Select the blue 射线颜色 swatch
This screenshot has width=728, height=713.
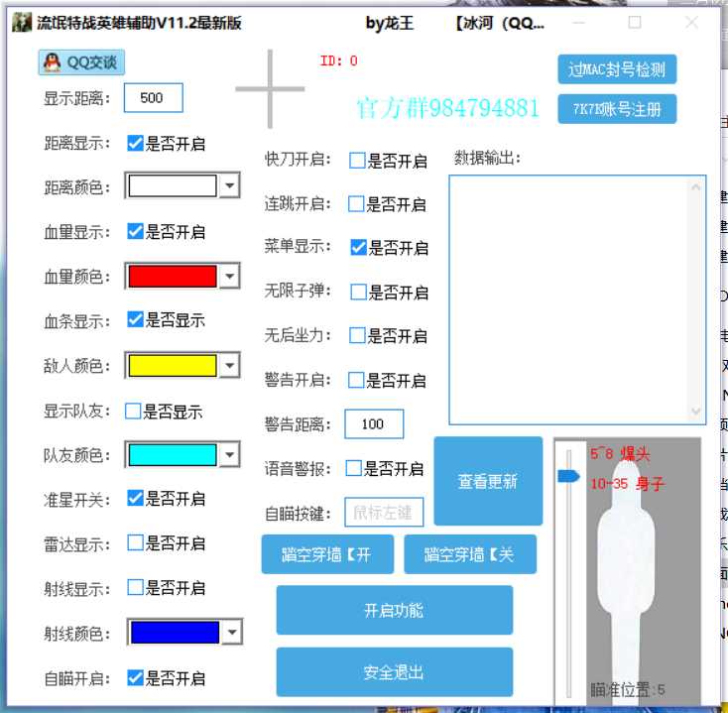(x=175, y=633)
